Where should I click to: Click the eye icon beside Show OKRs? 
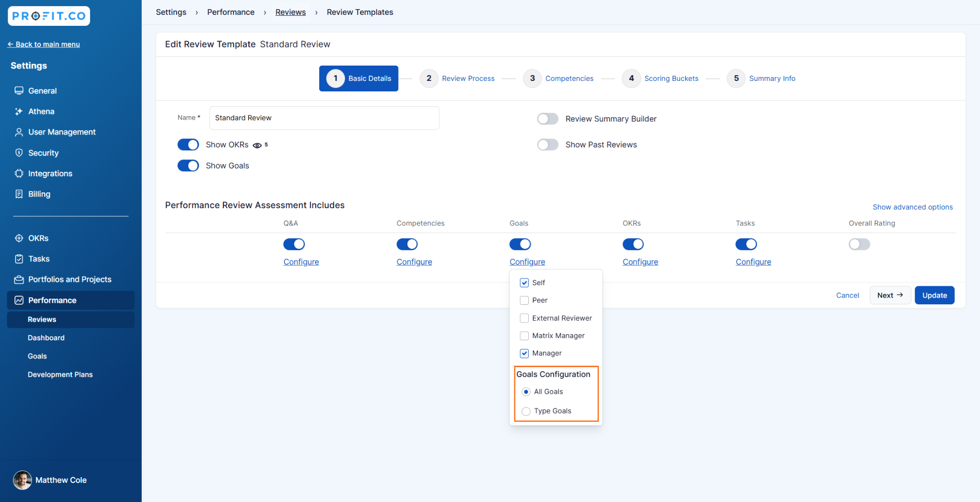pyautogui.click(x=257, y=145)
